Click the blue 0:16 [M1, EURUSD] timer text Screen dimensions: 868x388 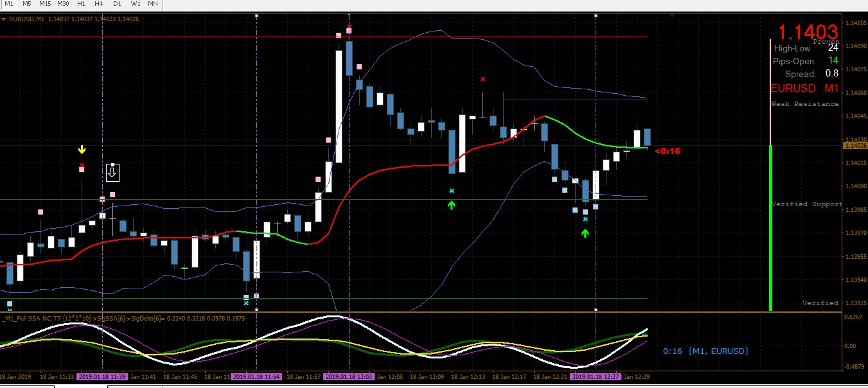tap(705, 351)
